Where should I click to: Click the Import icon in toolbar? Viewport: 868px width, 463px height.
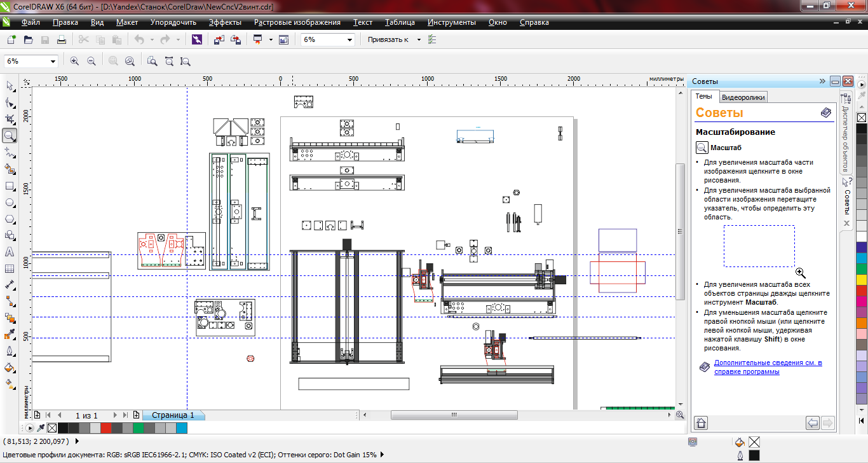tap(219, 39)
